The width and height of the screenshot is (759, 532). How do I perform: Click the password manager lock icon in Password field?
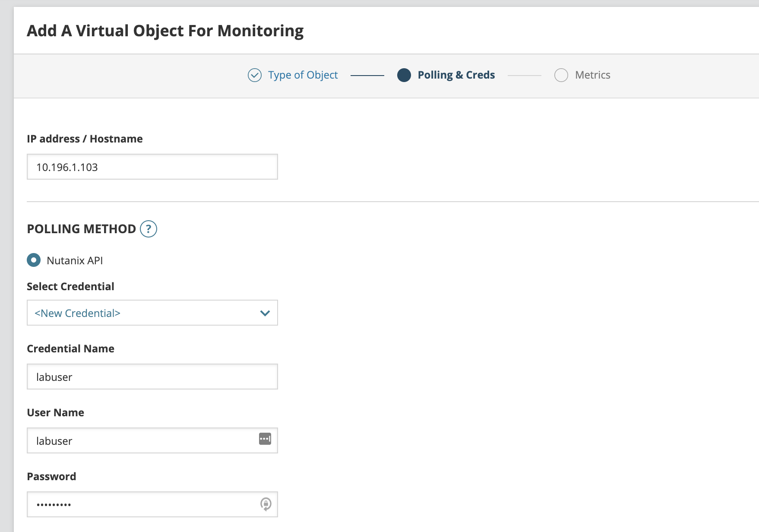[x=266, y=504]
